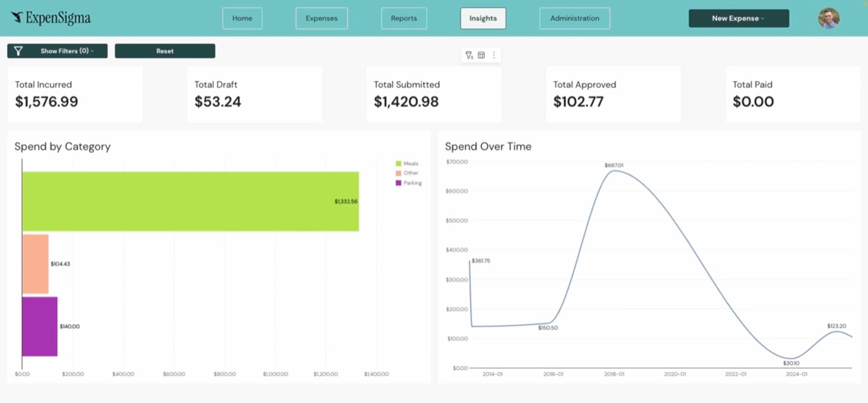Click the $667.01 peak data label
The height and width of the screenshot is (403, 868).
[x=614, y=165]
